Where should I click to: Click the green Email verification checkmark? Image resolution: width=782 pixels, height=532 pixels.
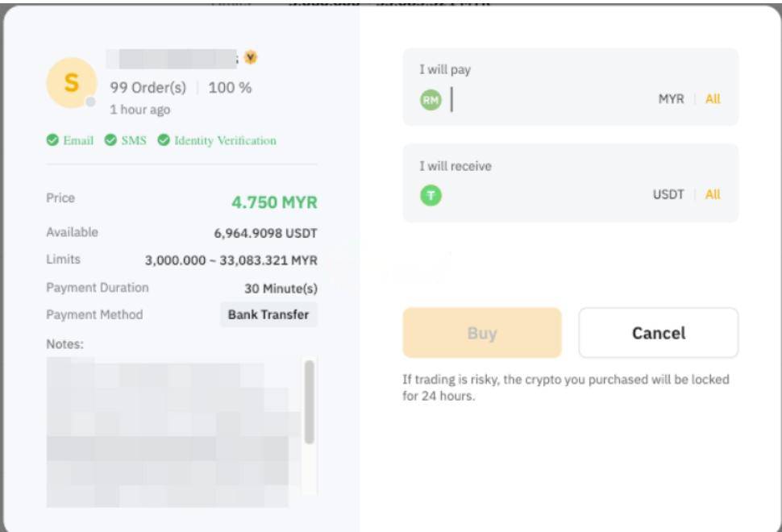coord(52,139)
